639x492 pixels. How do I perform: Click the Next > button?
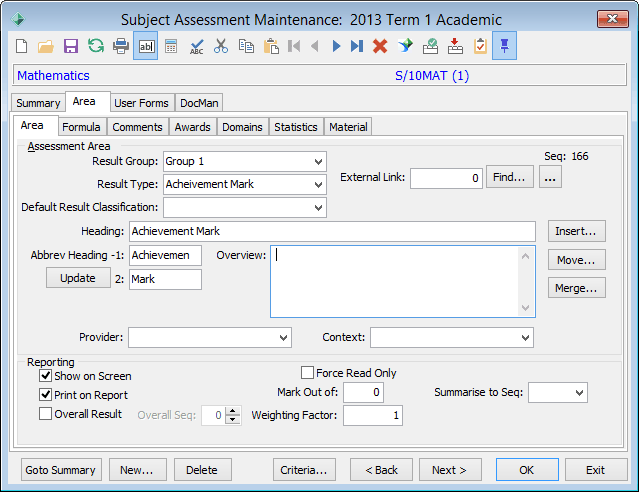pos(450,470)
